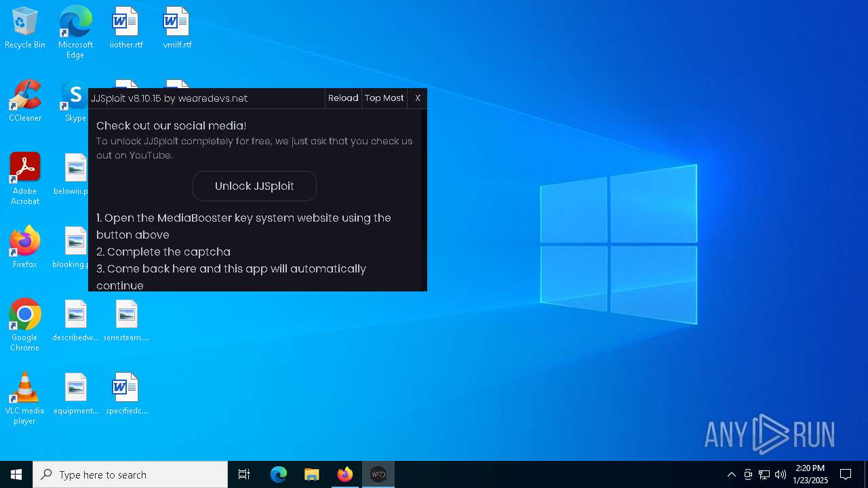This screenshot has height=488, width=868.
Task: Launch Firefox from desktop shortcut
Action: tap(25, 247)
